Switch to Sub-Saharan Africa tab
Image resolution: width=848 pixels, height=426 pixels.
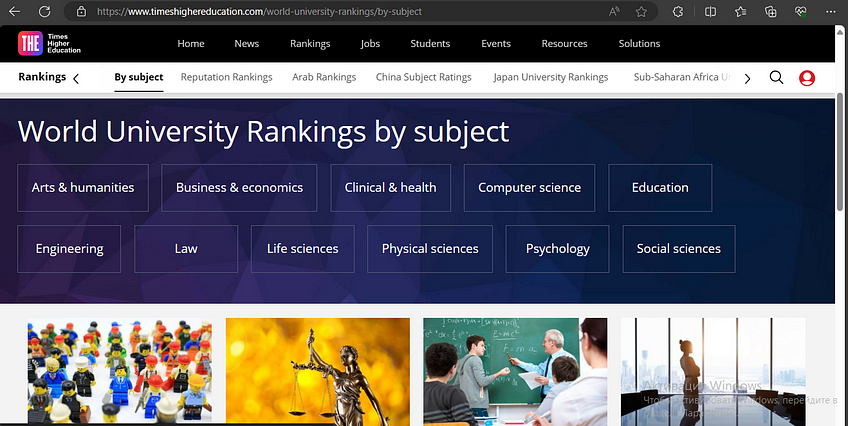click(683, 77)
